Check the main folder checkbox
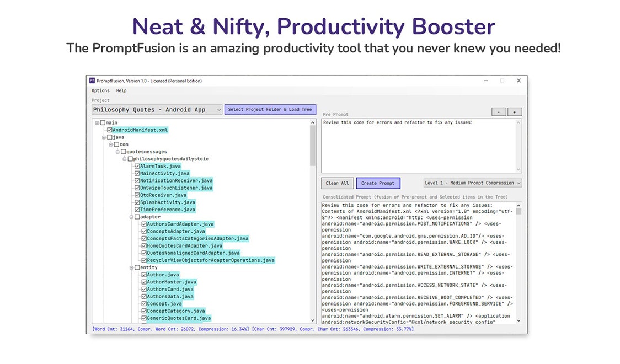Screen dimensions: 620x364 coord(103,123)
